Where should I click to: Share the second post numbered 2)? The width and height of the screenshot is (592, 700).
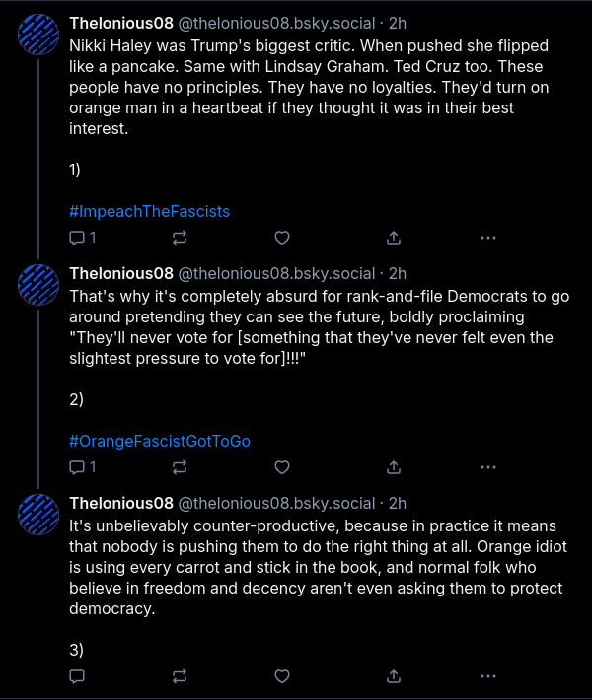394,467
